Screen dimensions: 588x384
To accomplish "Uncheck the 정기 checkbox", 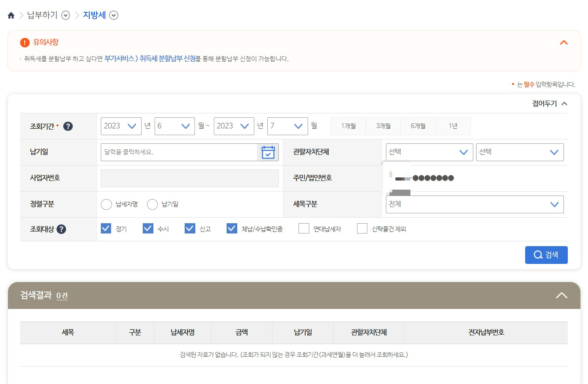I will [106, 228].
